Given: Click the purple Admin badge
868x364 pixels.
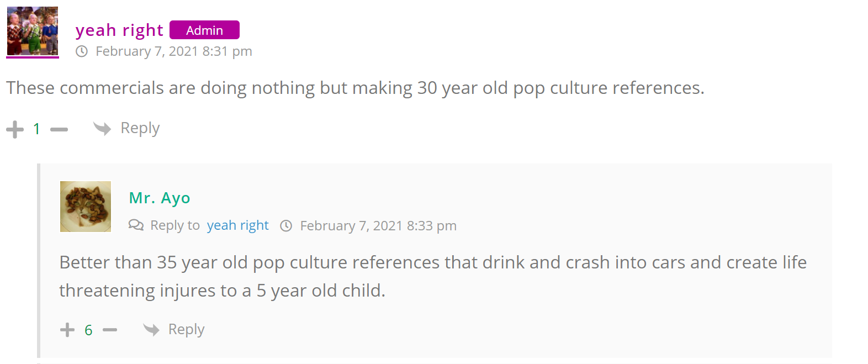Looking at the screenshot, I should [204, 30].
